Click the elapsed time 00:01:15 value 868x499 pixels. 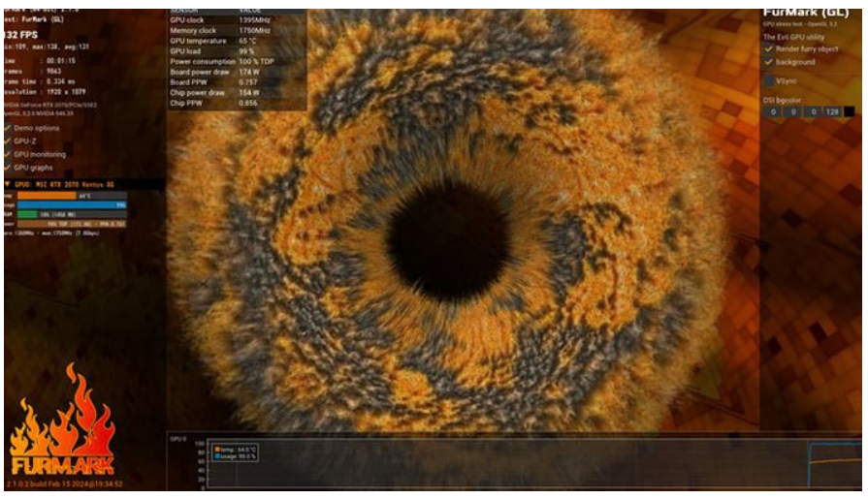(x=61, y=61)
